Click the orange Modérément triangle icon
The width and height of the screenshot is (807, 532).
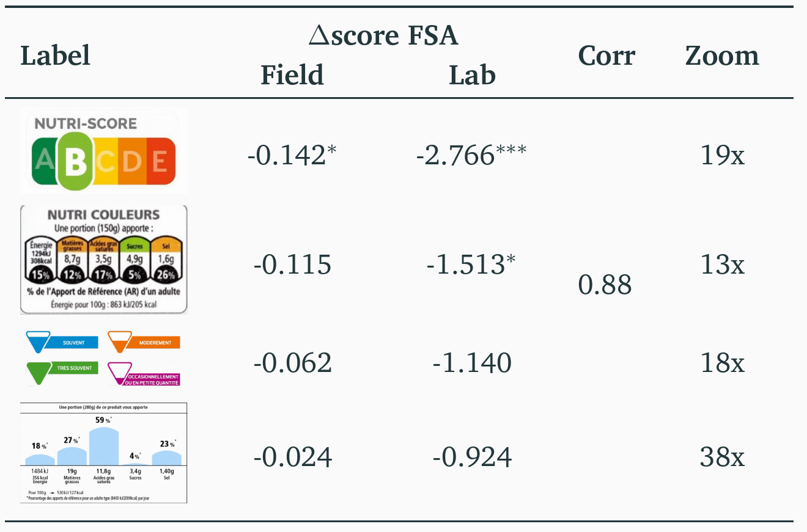tap(119, 341)
